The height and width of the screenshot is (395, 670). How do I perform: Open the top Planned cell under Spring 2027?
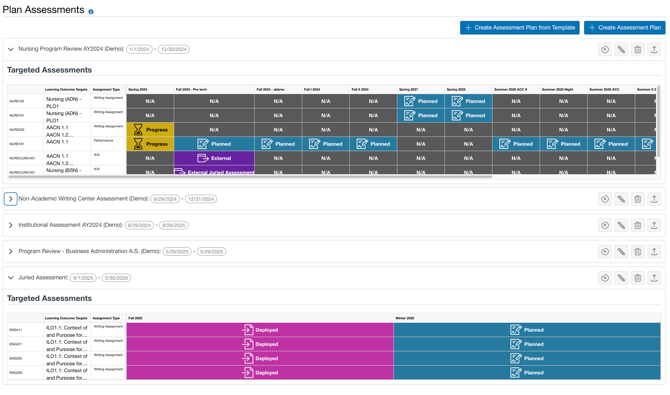[421, 101]
